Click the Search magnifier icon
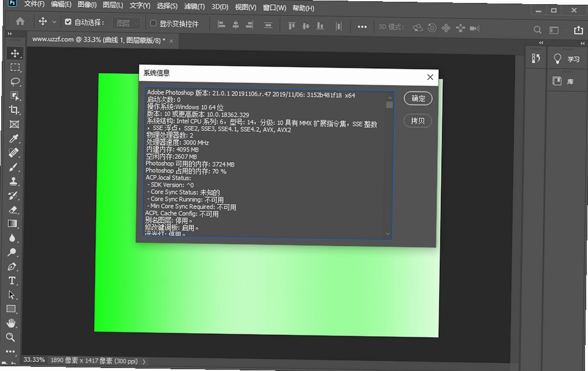The width and height of the screenshot is (588, 371). tap(537, 30)
